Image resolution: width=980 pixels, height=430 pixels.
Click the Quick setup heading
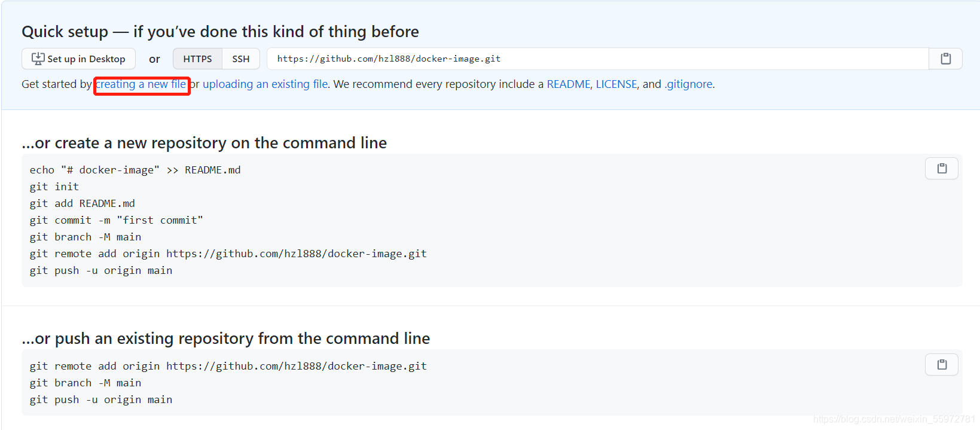pyautogui.click(x=220, y=32)
